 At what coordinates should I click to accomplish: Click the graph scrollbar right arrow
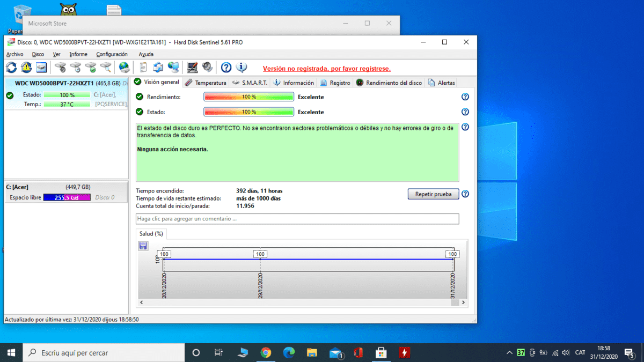pyautogui.click(x=464, y=302)
